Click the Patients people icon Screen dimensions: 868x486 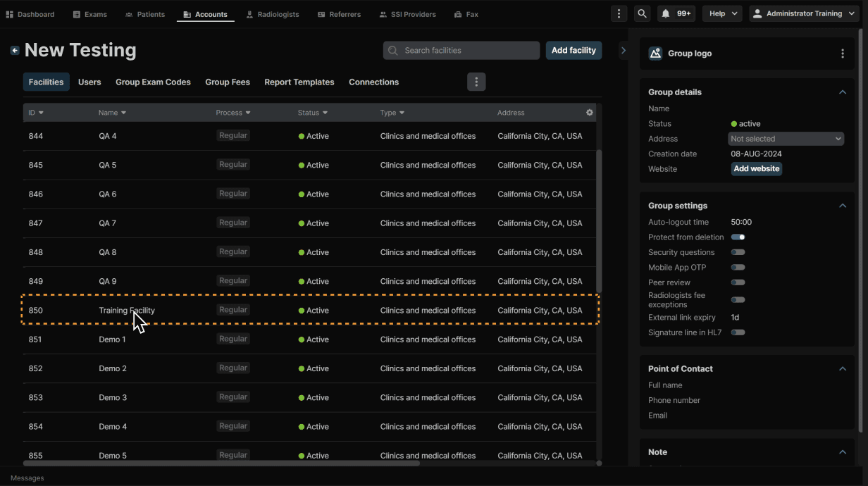(129, 14)
